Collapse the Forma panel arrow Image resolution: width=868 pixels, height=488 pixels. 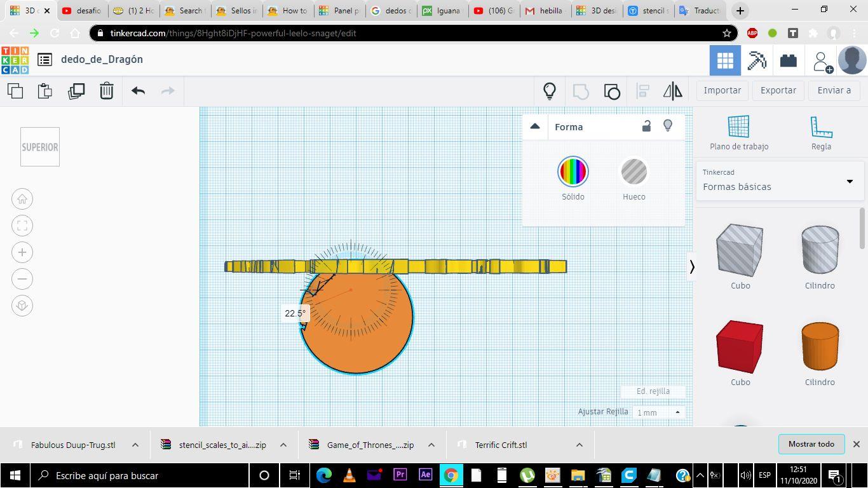click(535, 126)
